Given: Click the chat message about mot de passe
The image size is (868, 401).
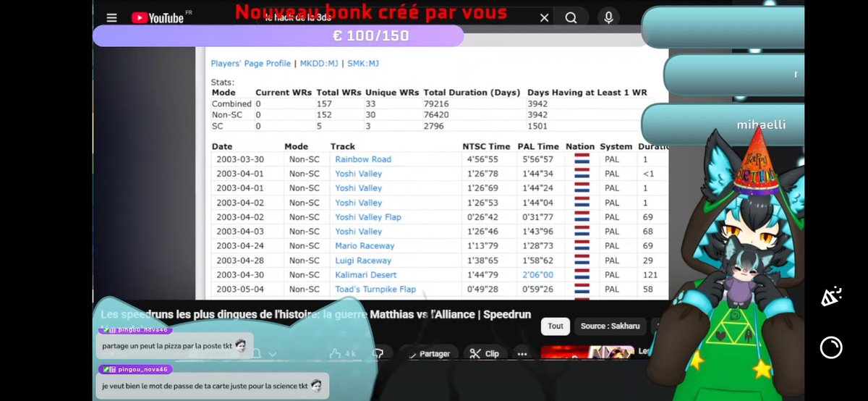Looking at the screenshot, I should [211, 386].
